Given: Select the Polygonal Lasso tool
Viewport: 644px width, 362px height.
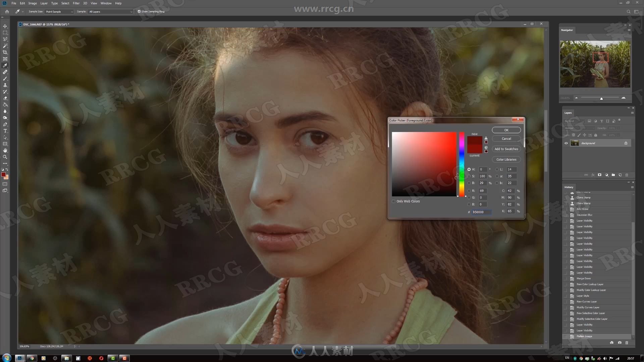Looking at the screenshot, I should pyautogui.click(x=5, y=39).
